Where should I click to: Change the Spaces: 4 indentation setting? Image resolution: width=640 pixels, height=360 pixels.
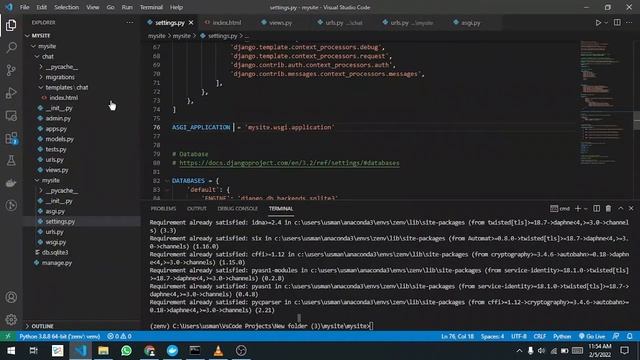pyautogui.click(x=492, y=336)
